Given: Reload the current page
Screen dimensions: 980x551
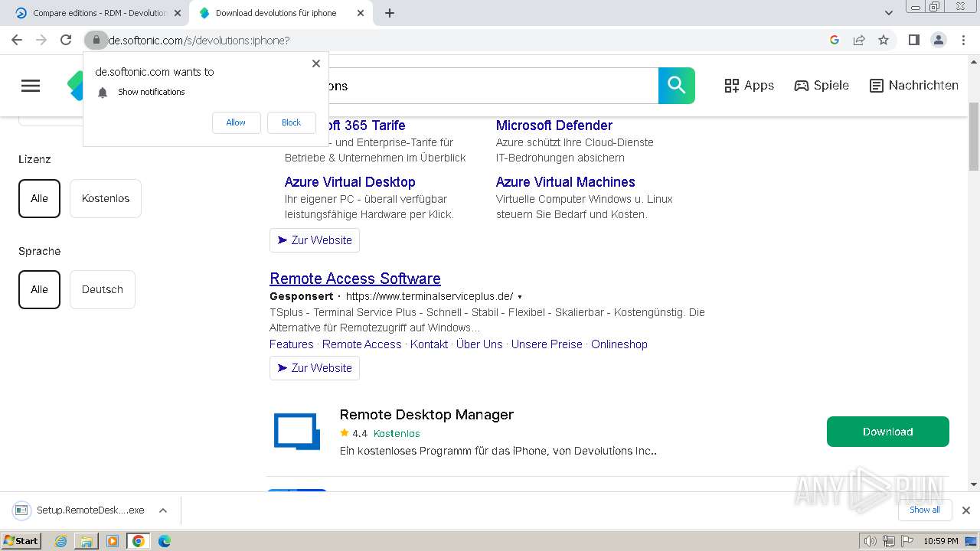Looking at the screenshot, I should tap(66, 40).
